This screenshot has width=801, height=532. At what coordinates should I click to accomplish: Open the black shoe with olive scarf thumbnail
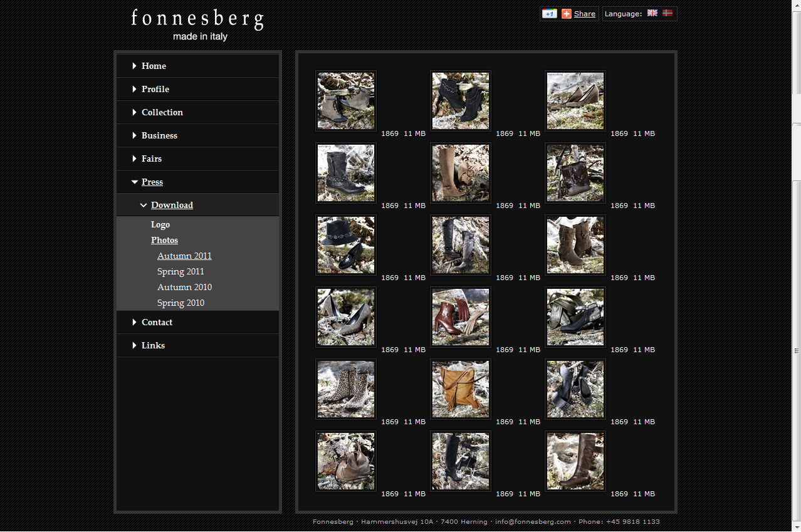[575, 317]
